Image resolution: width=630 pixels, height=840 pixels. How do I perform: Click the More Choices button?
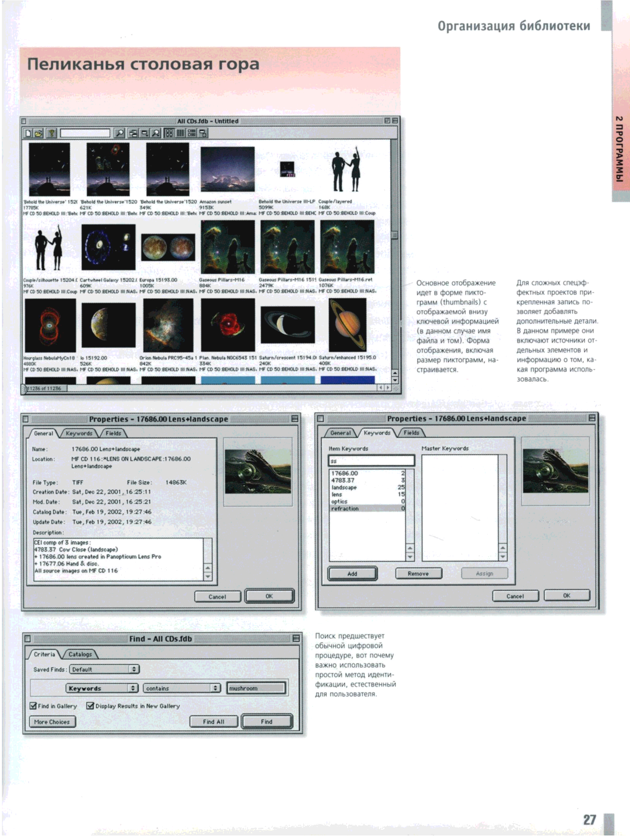pos(52,721)
